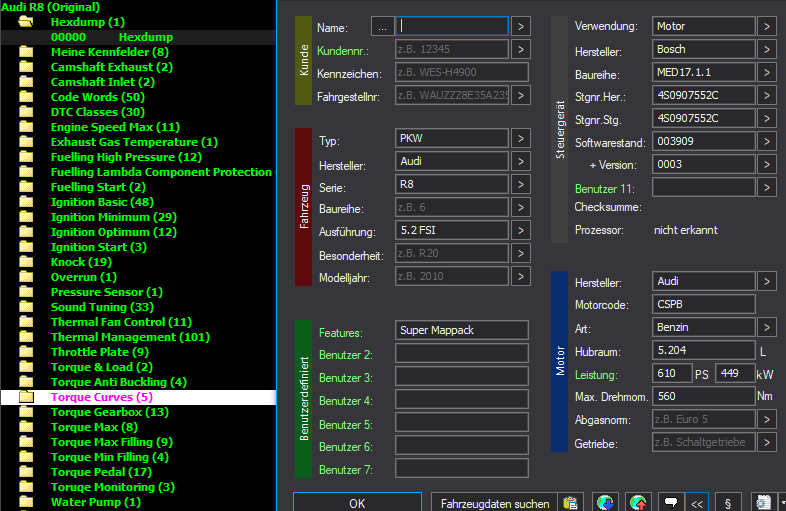Screen dimensions: 786x511
Task: Open the Softwarestand 003909 arrow button
Action: pos(766,141)
